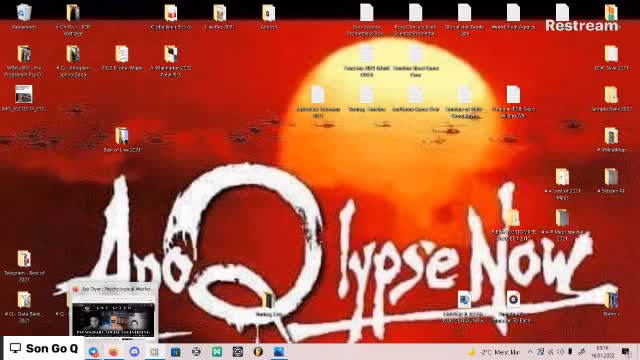Open the colorful folder below the Restream logo

point(611,13)
